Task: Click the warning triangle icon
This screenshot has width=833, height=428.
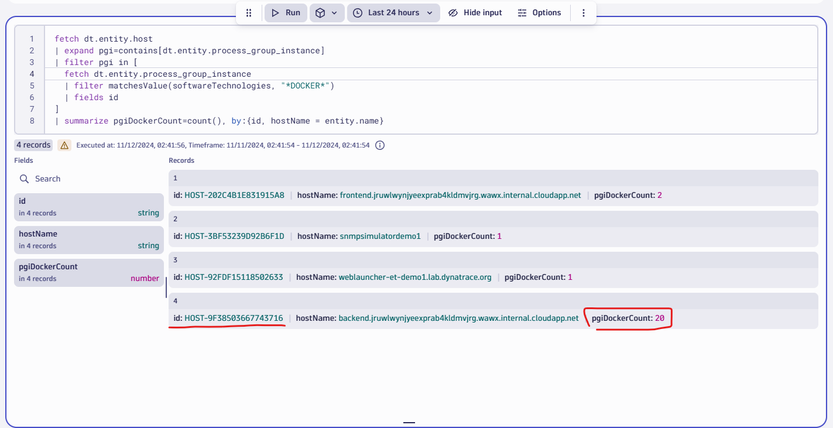Action: pyautogui.click(x=64, y=145)
